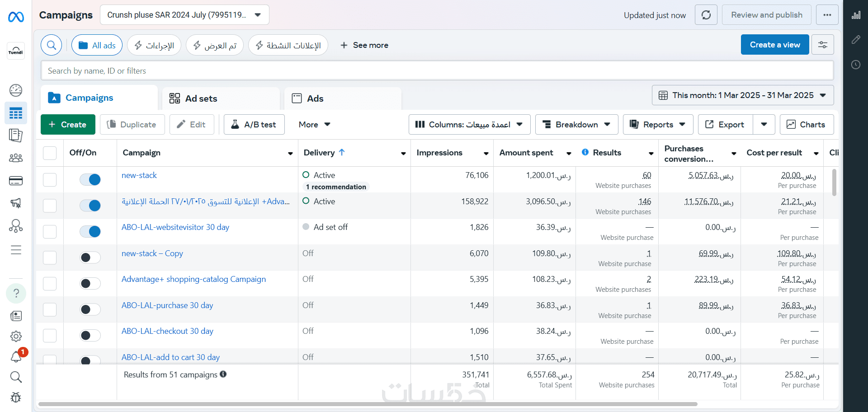Open the three-dots more options button
The image size is (868, 412).
[x=827, y=15]
